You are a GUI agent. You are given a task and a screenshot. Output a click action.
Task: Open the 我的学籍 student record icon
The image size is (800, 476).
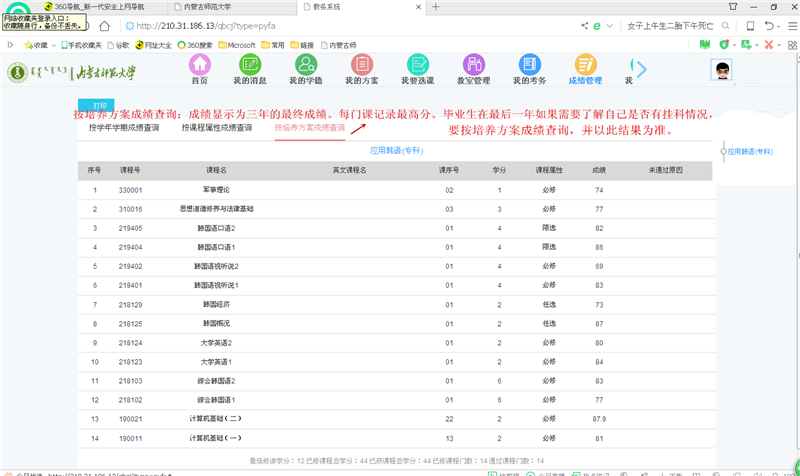tap(306, 66)
